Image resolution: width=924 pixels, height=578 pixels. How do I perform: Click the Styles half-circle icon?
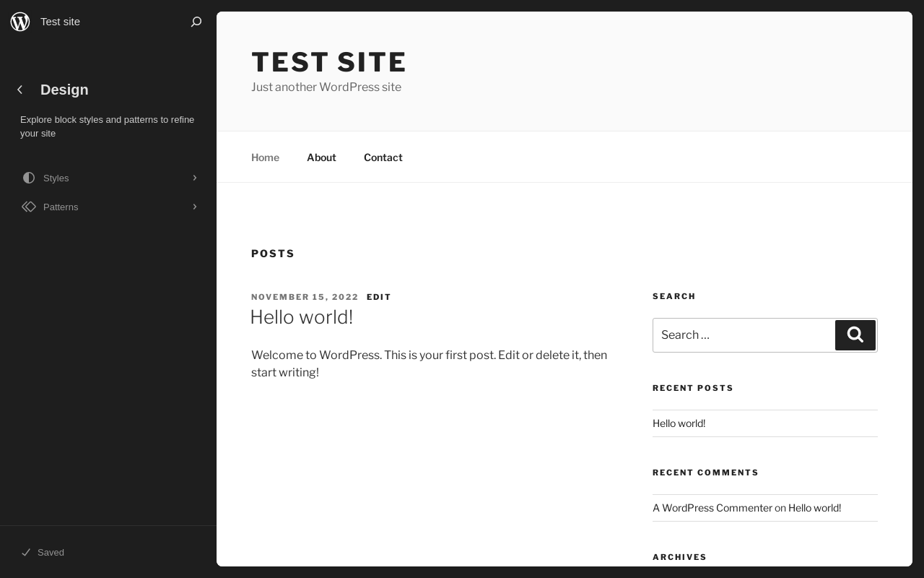pyautogui.click(x=29, y=178)
